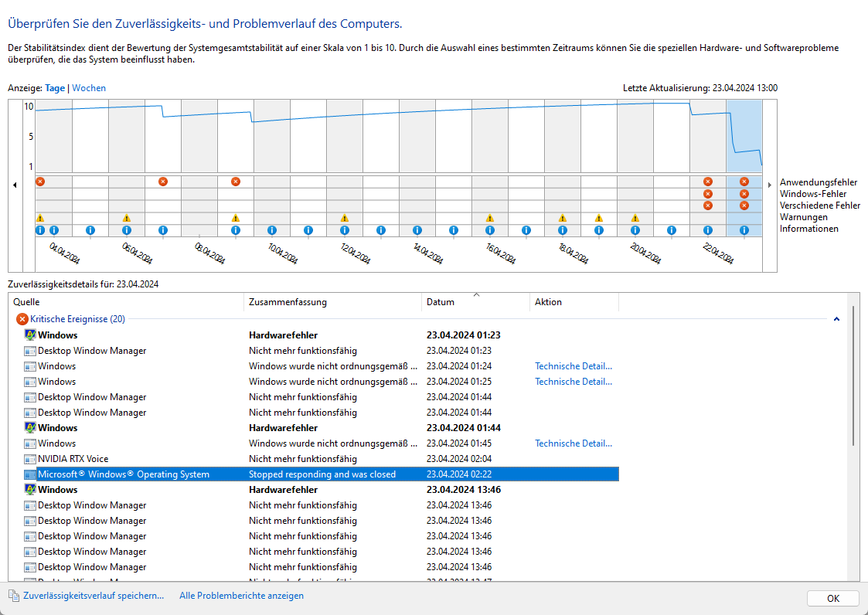Select the Microsoft Windows Operating System row
The image size is (868, 615).
click(321, 474)
